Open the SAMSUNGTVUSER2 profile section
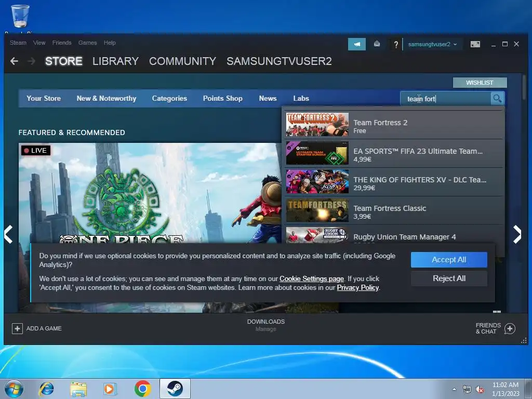 [x=279, y=61]
